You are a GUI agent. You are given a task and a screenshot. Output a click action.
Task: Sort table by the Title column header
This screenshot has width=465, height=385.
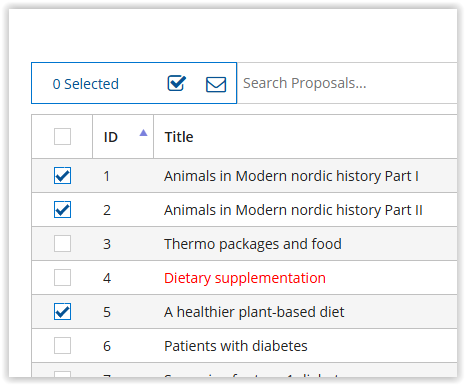179,137
